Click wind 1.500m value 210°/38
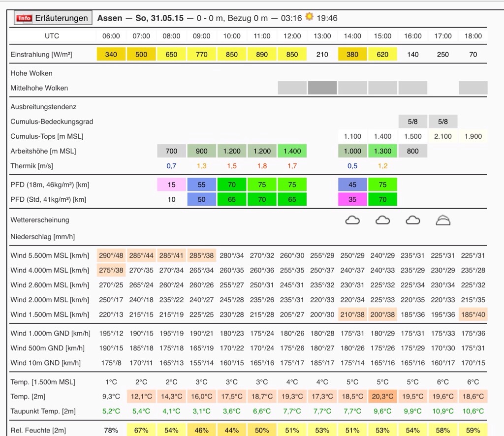The width and height of the screenshot is (504, 436). click(352, 314)
